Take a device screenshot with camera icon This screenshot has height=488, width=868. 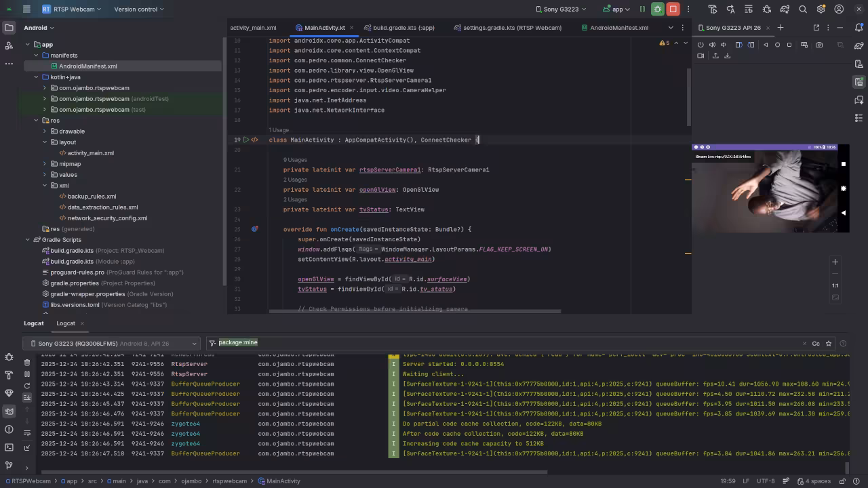click(x=819, y=45)
